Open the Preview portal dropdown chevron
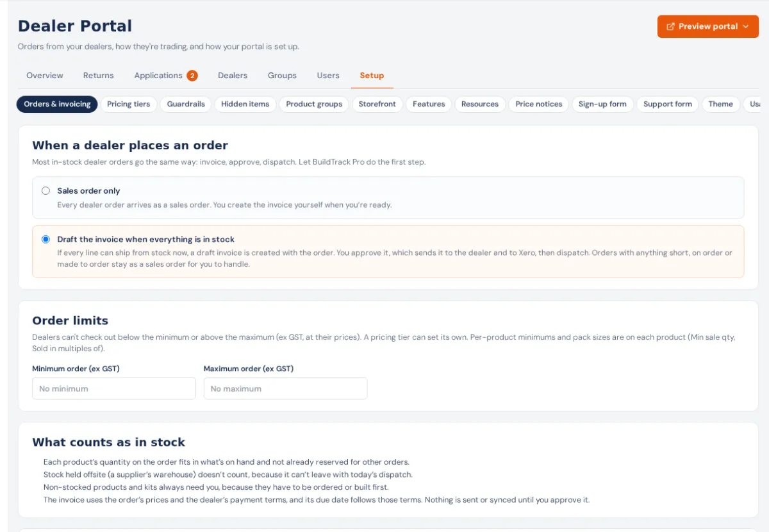769x532 pixels. [745, 26]
